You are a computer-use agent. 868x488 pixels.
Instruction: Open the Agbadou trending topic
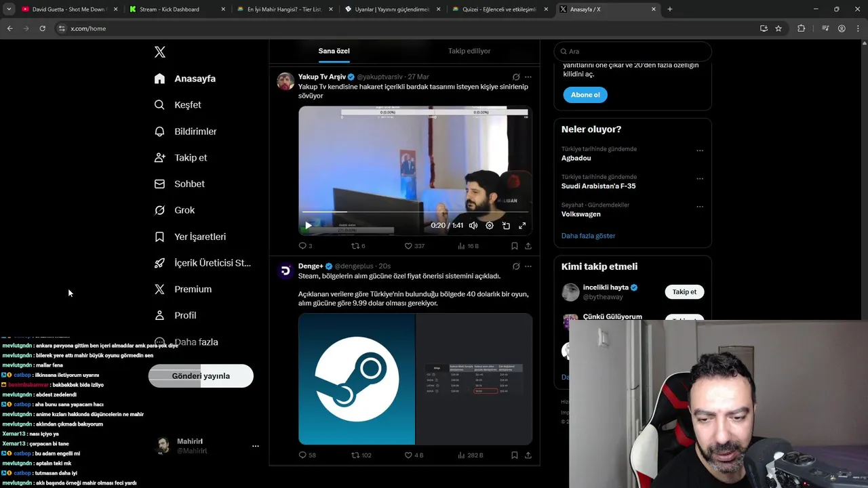[576, 158]
